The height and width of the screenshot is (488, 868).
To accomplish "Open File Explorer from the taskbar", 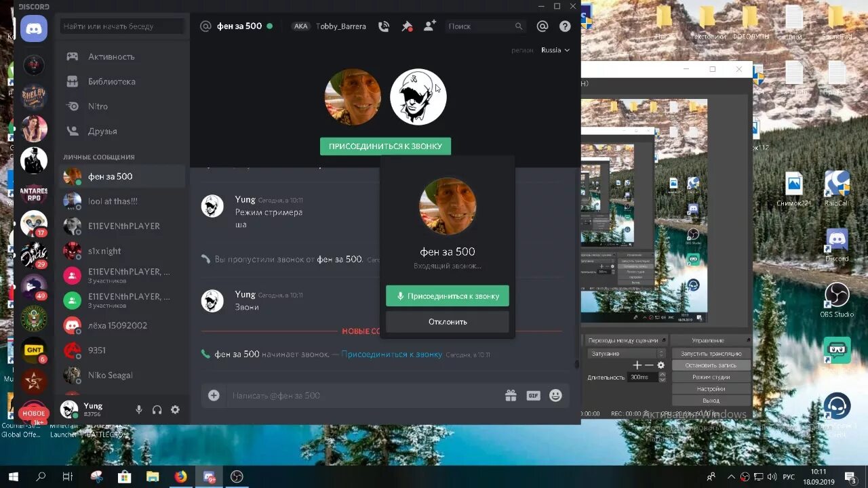I will [153, 476].
